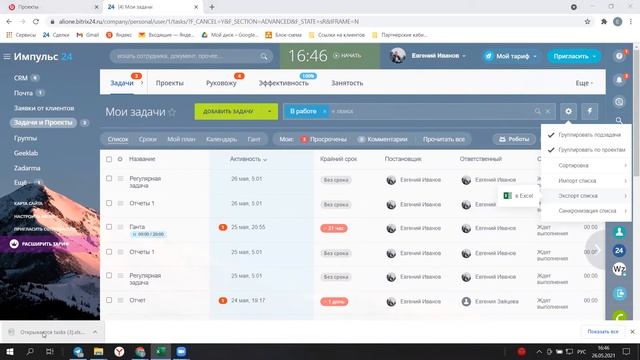Reload the page in the browser
This screenshot has height=360, width=640.
[x=36, y=22]
